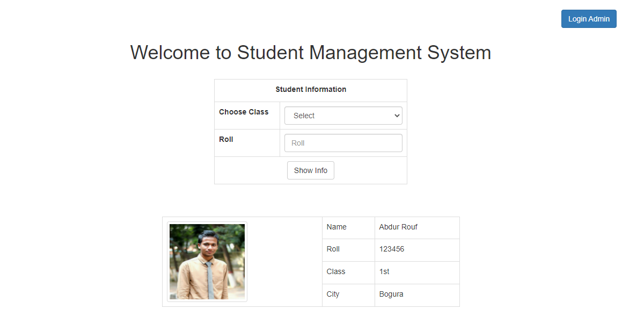Click the Class label in student details

point(336,272)
